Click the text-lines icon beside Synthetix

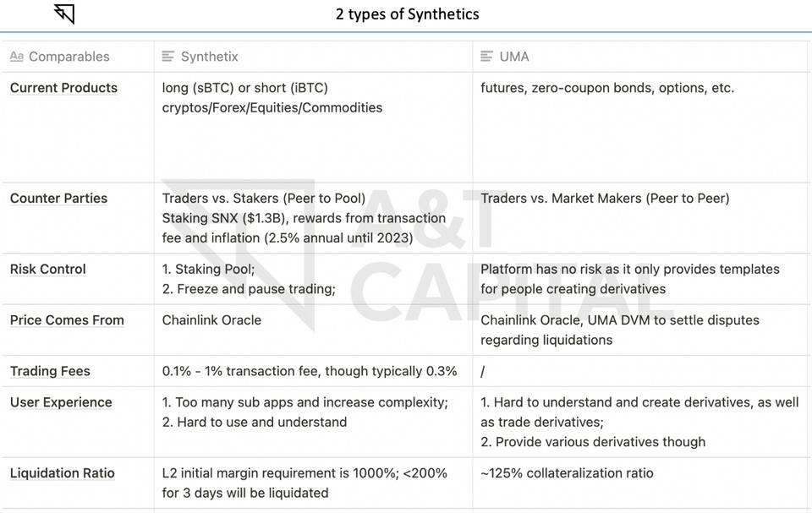coord(168,57)
